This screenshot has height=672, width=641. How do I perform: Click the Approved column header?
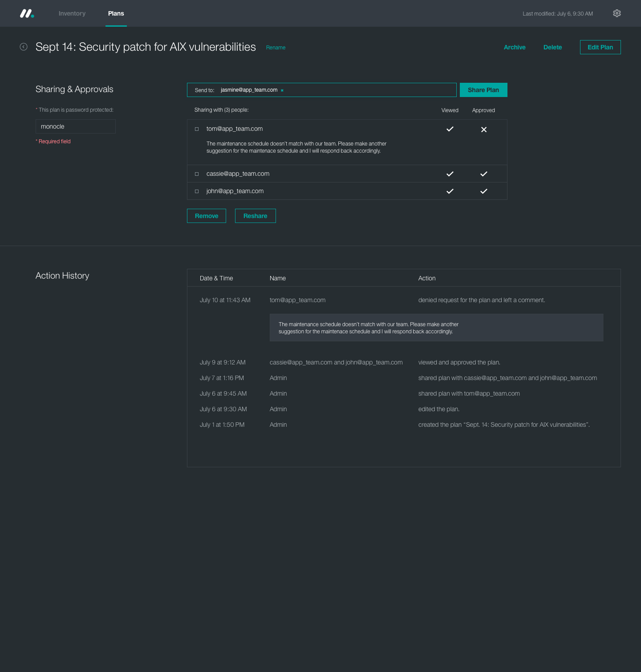tap(483, 110)
